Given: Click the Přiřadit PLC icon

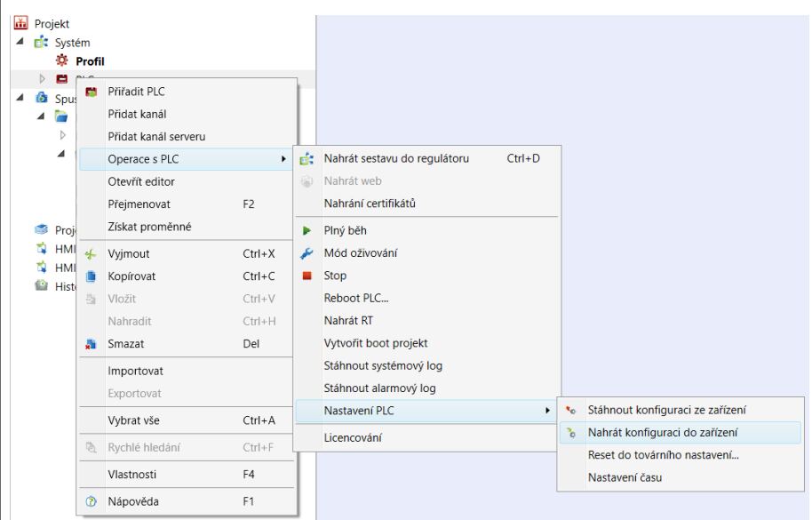Looking at the screenshot, I should (x=90, y=92).
